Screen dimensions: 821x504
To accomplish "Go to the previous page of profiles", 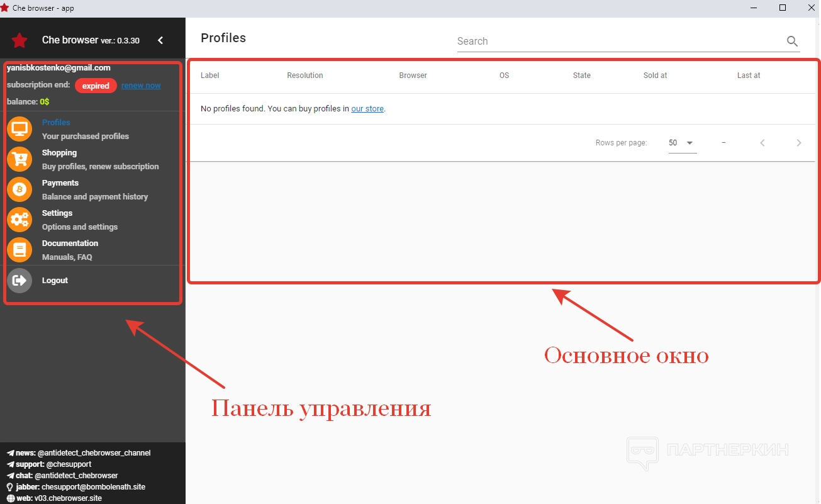I will tap(762, 143).
